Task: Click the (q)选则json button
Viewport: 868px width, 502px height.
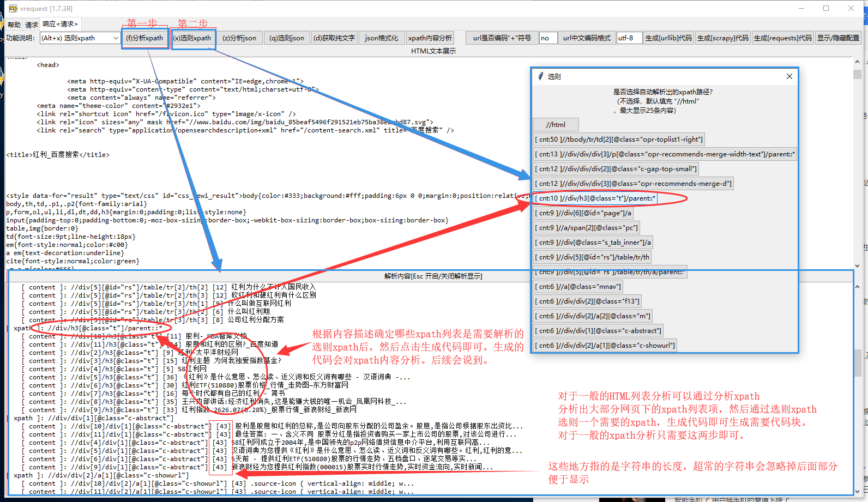Action: pos(287,38)
